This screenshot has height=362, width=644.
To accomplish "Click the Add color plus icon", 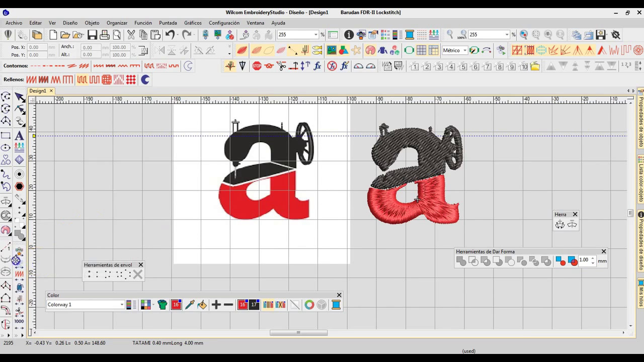I will 216,305.
